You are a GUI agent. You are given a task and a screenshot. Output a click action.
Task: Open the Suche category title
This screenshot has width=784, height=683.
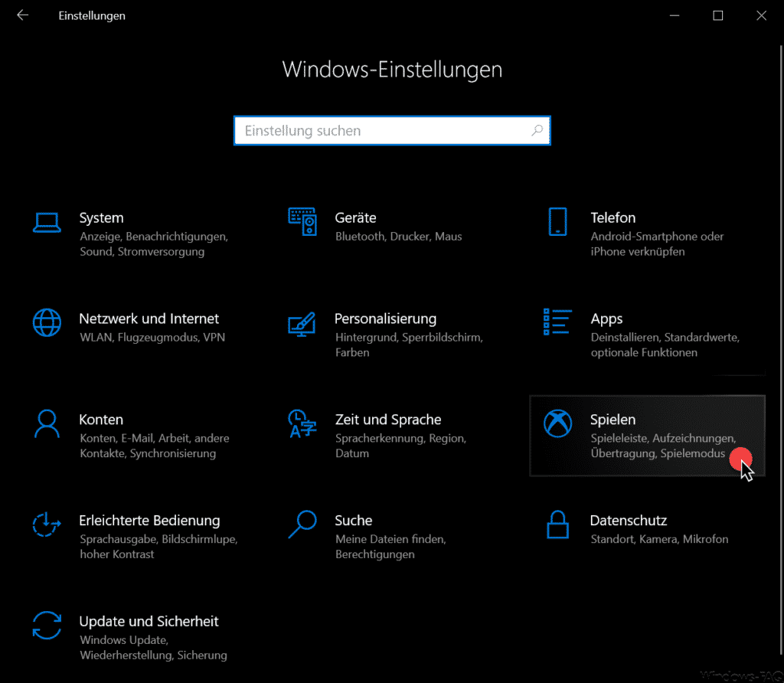point(354,521)
